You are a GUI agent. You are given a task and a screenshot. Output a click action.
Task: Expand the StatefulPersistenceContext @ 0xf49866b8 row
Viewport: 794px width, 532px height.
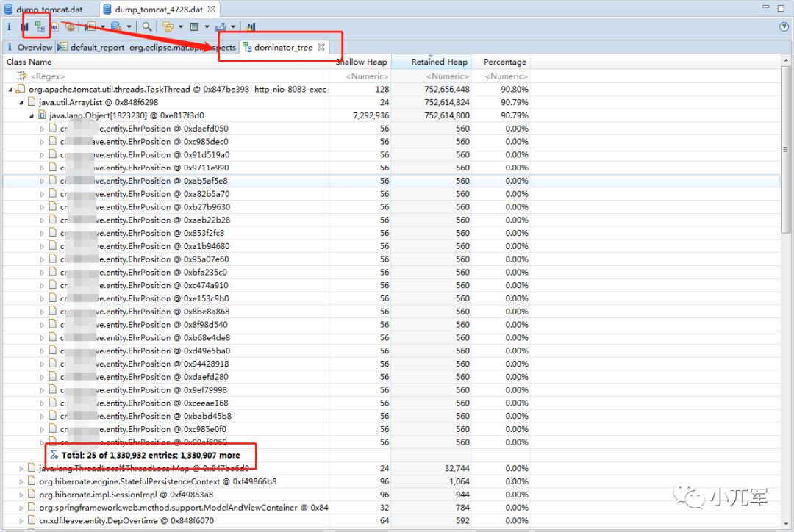[21, 482]
